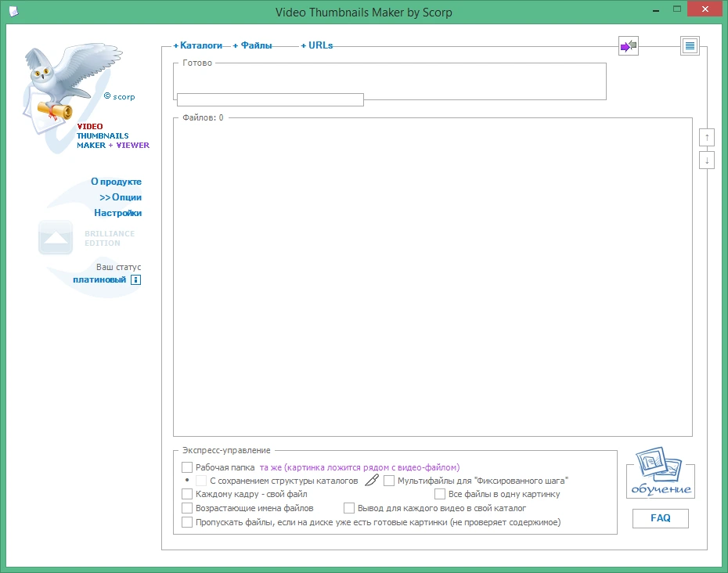Click the purple 'та же' working folder link

pos(359,467)
